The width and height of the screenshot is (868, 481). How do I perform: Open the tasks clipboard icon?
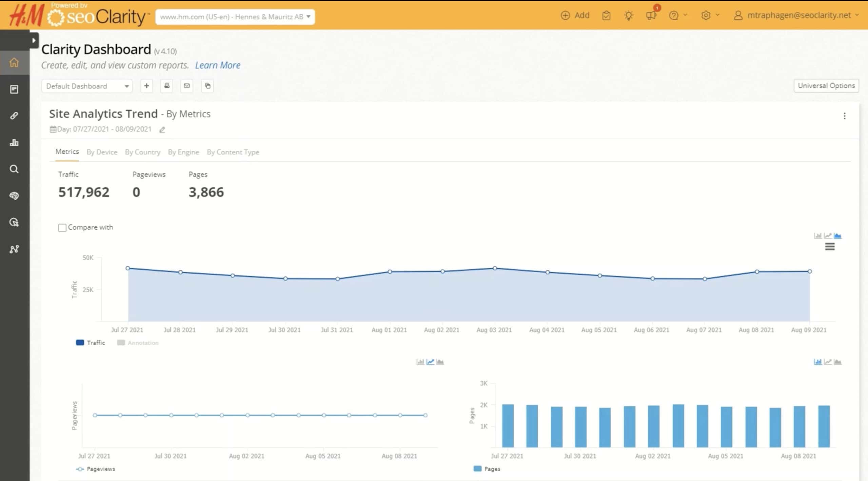(x=606, y=16)
